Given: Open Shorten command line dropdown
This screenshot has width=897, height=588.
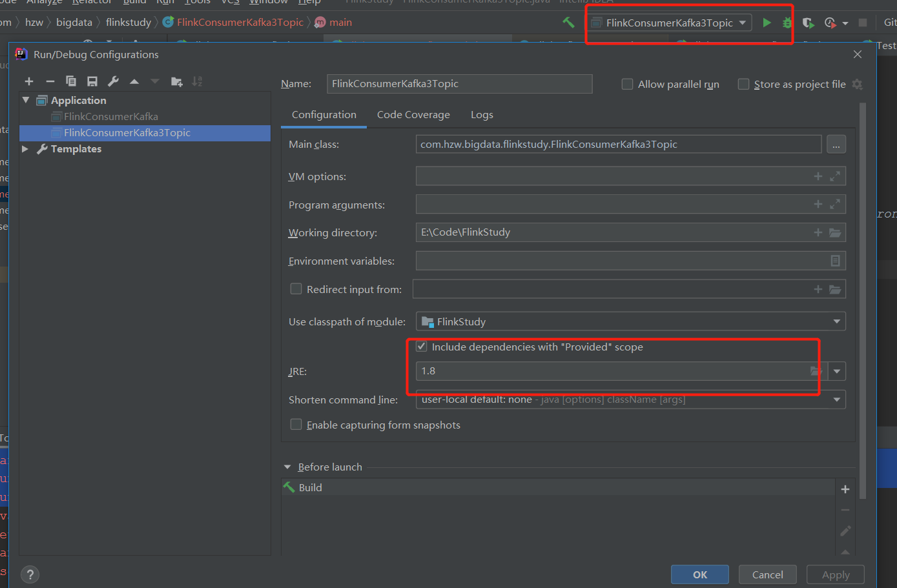Looking at the screenshot, I should 630,400.
